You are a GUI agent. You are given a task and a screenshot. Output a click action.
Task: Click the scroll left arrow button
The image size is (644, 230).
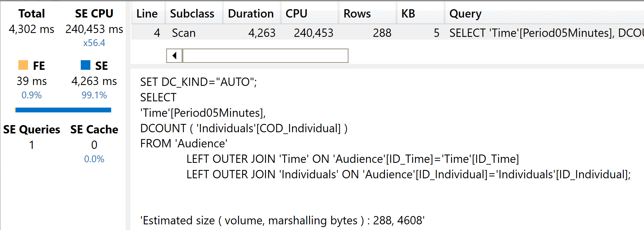pyautogui.click(x=174, y=56)
